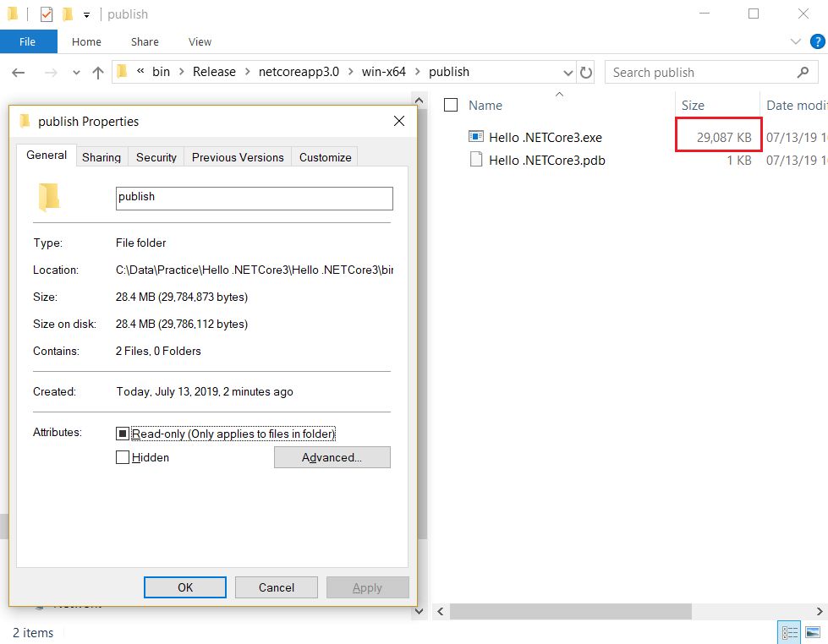Cancel the Properties dialog

tap(277, 587)
